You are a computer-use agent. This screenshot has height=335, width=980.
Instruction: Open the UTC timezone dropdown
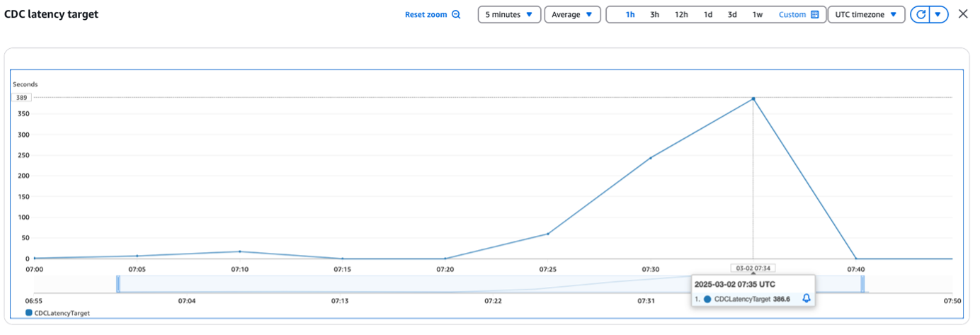coord(866,15)
